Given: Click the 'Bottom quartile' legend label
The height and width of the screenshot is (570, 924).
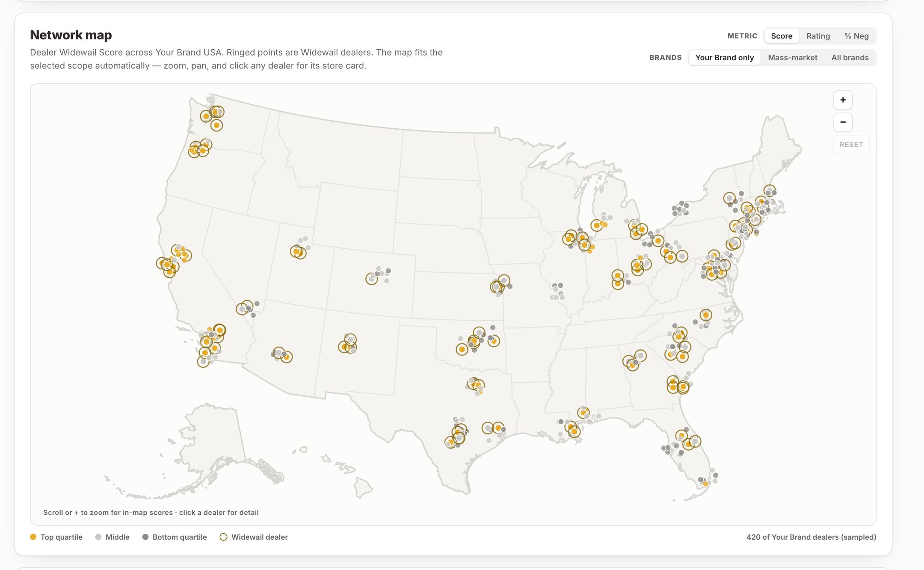Looking at the screenshot, I should pos(180,537).
